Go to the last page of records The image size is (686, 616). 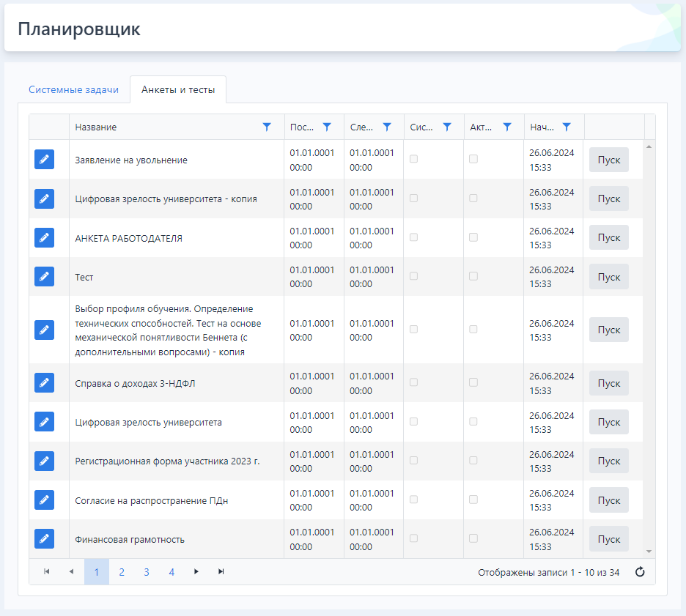[x=221, y=571]
